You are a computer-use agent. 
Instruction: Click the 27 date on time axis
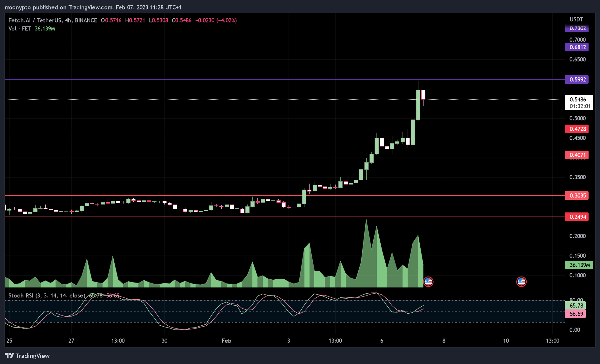[x=71, y=341]
